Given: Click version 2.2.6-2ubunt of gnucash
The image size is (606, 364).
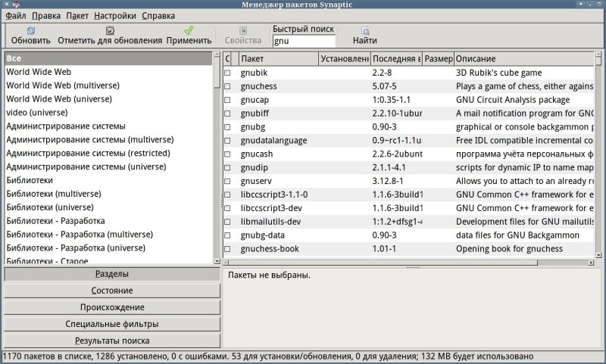Looking at the screenshot, I should 397,154.
